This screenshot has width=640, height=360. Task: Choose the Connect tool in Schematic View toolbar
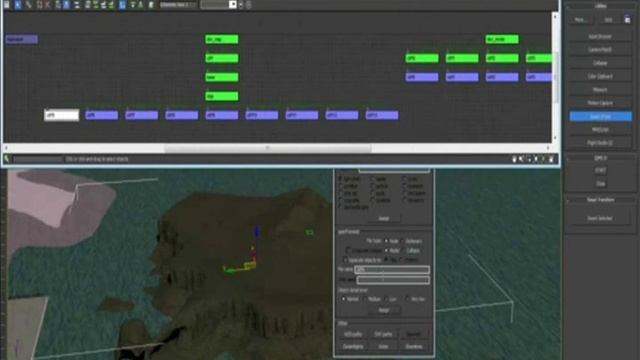(x=29, y=4)
